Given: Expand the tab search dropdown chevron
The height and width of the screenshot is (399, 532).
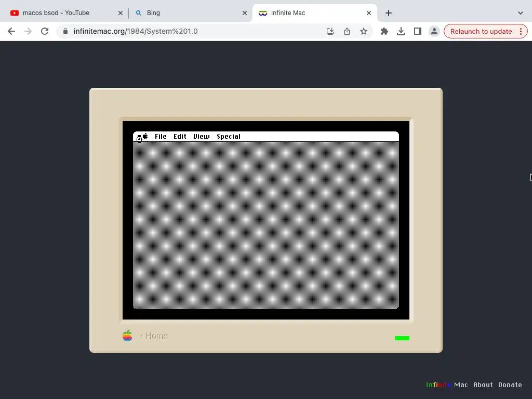Looking at the screenshot, I should [521, 13].
